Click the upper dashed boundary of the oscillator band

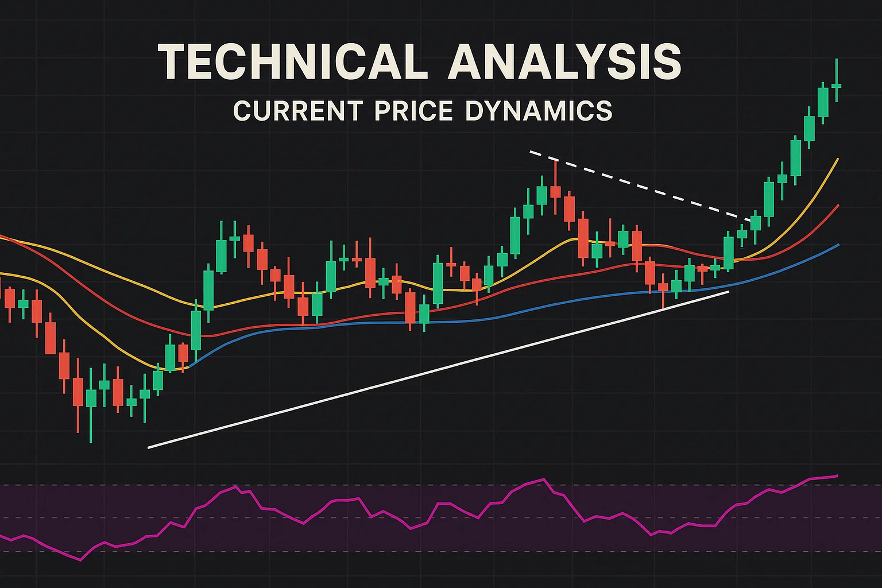click(x=402, y=485)
